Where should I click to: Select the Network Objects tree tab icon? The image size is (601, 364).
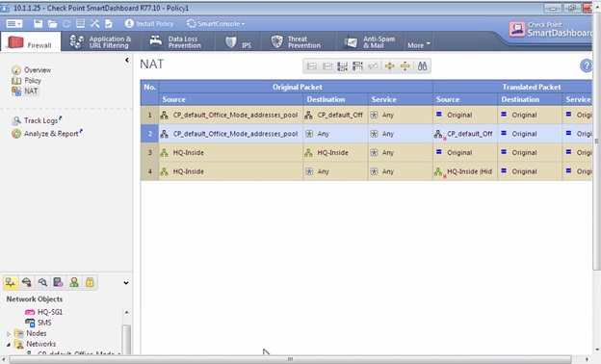(x=11, y=283)
